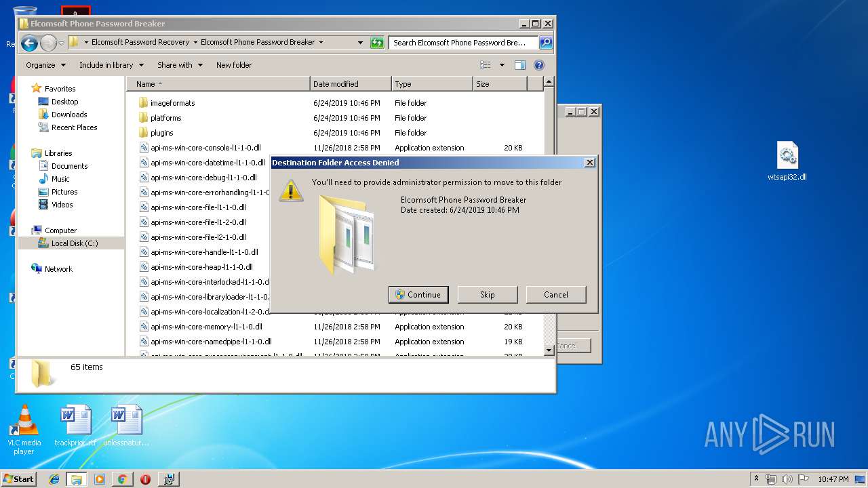Select the api-ms-win-core-file-l1-1-0.dll file
This screenshot has height=488, width=868.
(x=193, y=207)
